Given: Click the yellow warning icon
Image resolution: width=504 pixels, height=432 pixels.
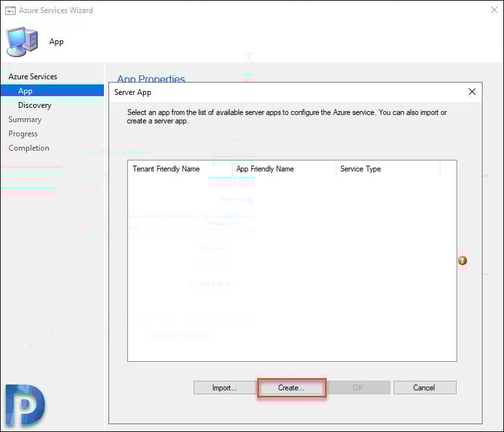Looking at the screenshot, I should tap(462, 260).
